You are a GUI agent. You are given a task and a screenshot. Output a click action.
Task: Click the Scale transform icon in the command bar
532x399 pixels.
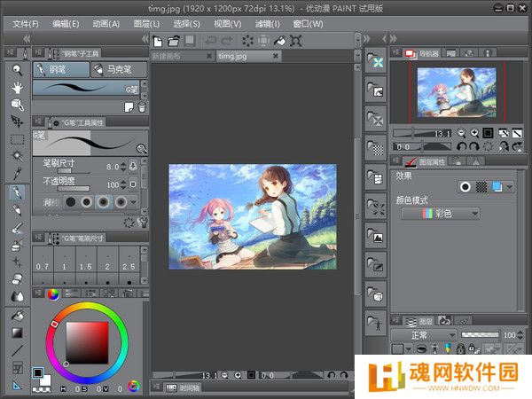(296, 41)
